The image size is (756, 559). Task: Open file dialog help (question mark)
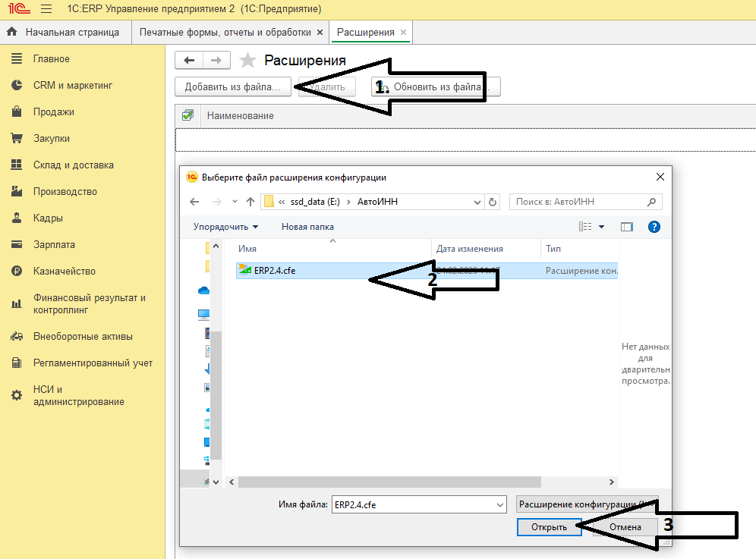tap(654, 227)
